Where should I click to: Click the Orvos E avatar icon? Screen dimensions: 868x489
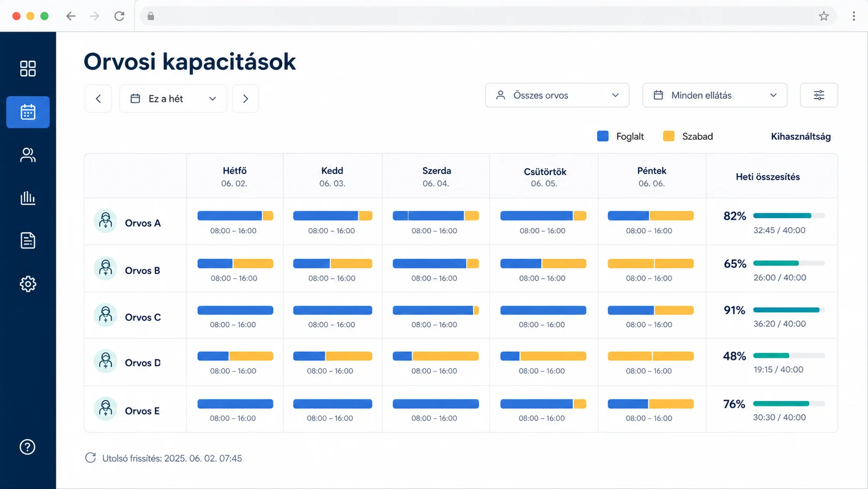(105, 408)
